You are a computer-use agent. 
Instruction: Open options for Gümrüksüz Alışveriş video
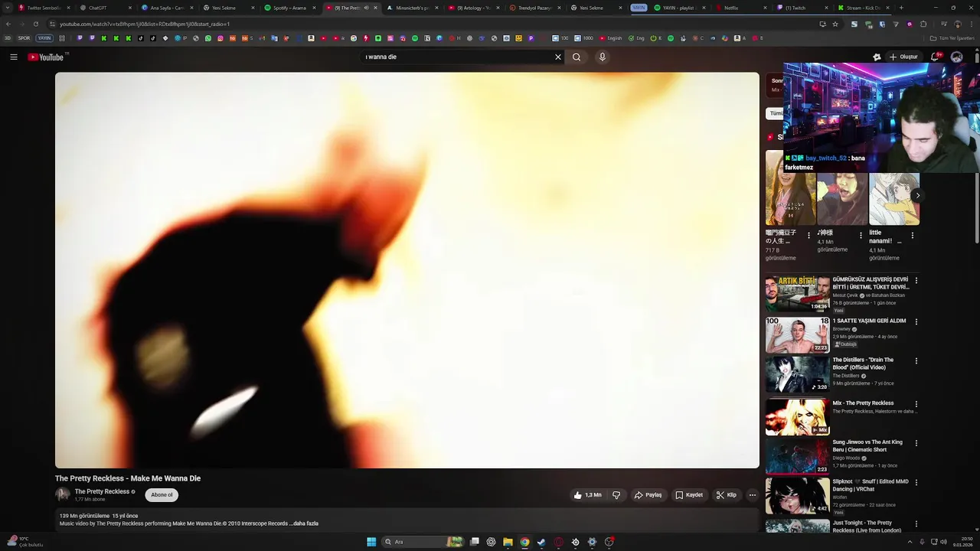pyautogui.click(x=916, y=281)
